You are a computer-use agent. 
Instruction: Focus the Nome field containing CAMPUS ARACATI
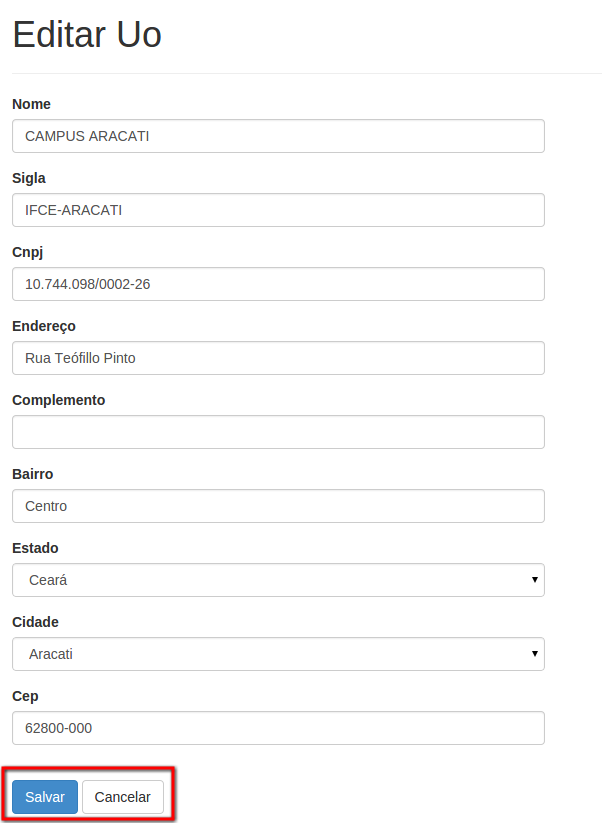tap(278, 136)
